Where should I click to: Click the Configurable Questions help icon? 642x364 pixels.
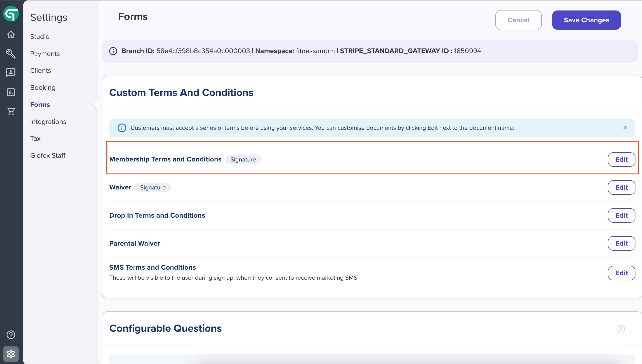click(x=621, y=329)
